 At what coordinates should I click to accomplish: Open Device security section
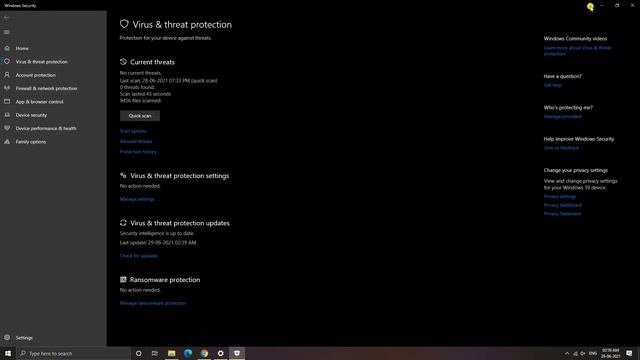click(x=31, y=115)
